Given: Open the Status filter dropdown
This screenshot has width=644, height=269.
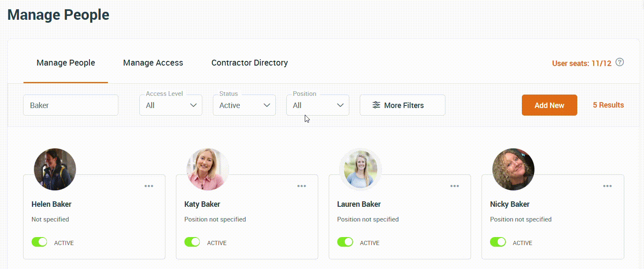Looking at the screenshot, I should pyautogui.click(x=244, y=105).
